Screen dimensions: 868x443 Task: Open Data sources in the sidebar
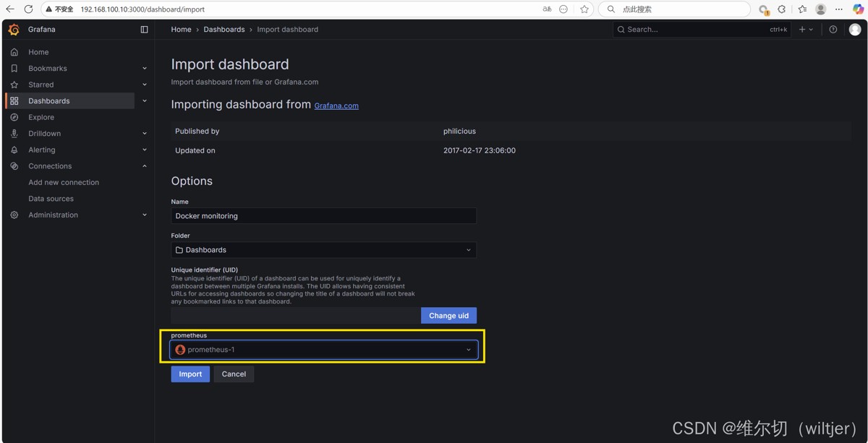[51, 199]
